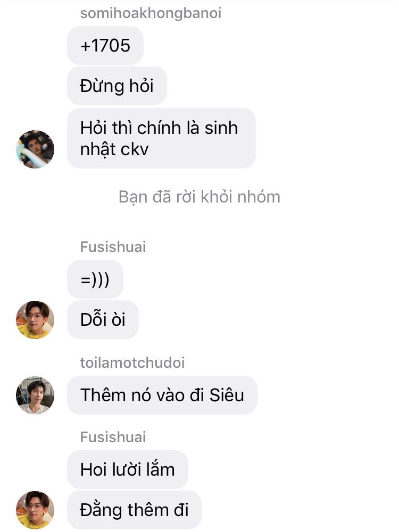
Task: Tap the 'Đằng thêm đi' message bubble
Action: (x=134, y=510)
